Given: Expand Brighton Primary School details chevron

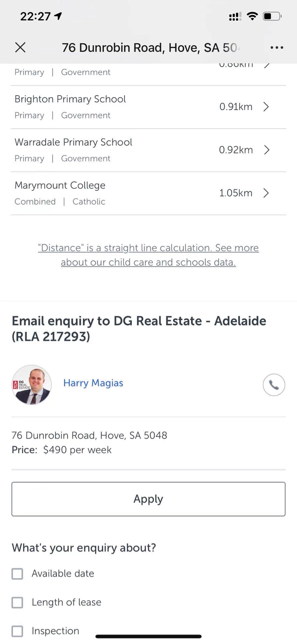Looking at the screenshot, I should pyautogui.click(x=266, y=107).
